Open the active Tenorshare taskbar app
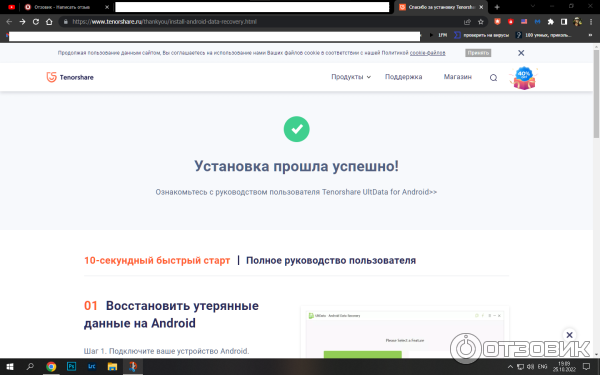 [133, 367]
